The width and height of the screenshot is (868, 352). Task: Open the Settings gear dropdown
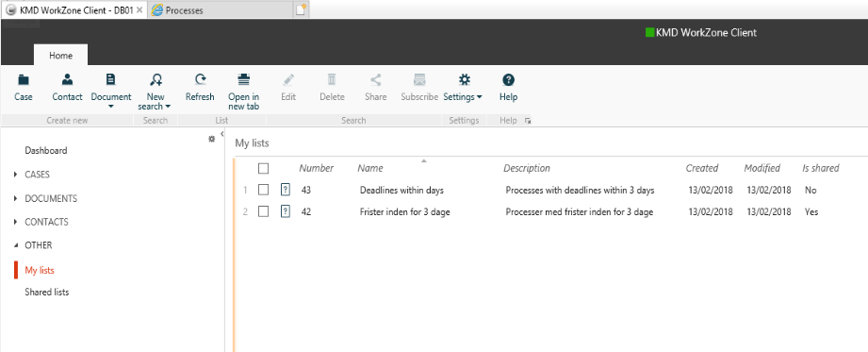464,88
